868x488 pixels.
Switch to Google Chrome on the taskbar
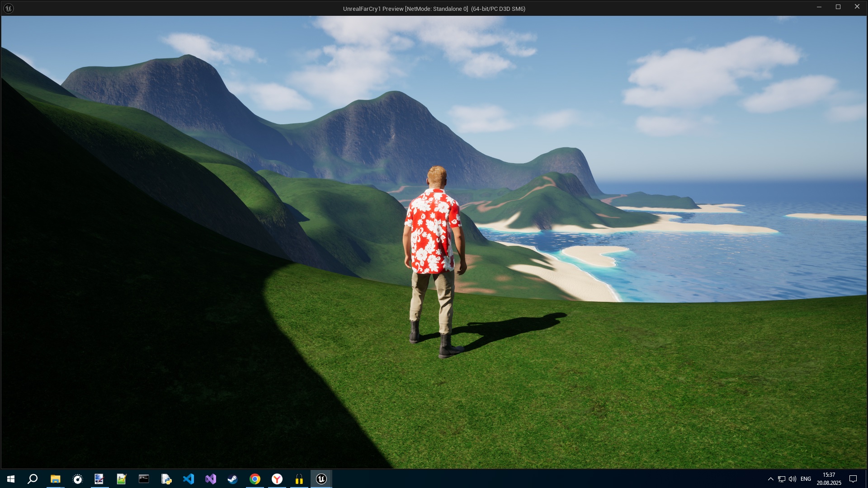pyautogui.click(x=255, y=479)
